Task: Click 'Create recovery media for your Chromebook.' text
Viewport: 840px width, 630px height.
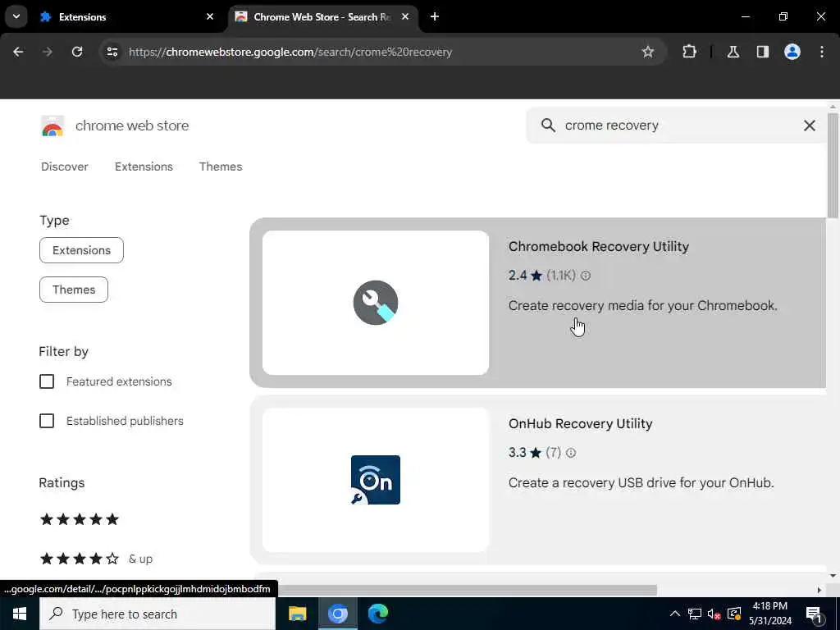Action: [x=642, y=306]
